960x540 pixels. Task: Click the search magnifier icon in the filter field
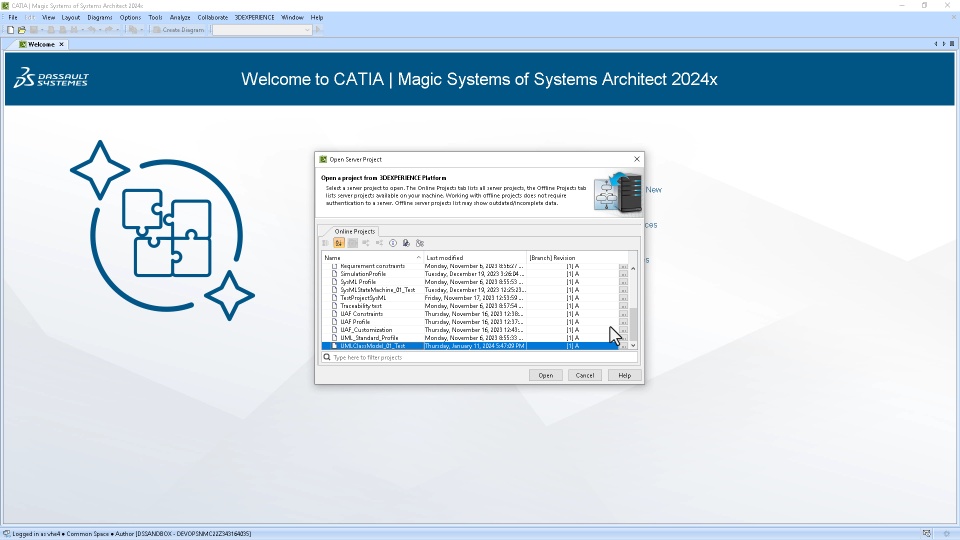coord(327,357)
